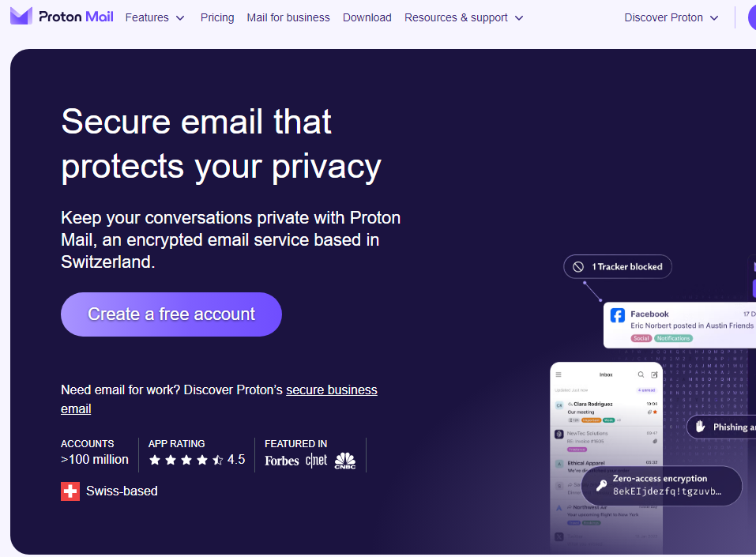
Task: Click the key icon beside Zero-access encryption
Action: [x=601, y=485]
